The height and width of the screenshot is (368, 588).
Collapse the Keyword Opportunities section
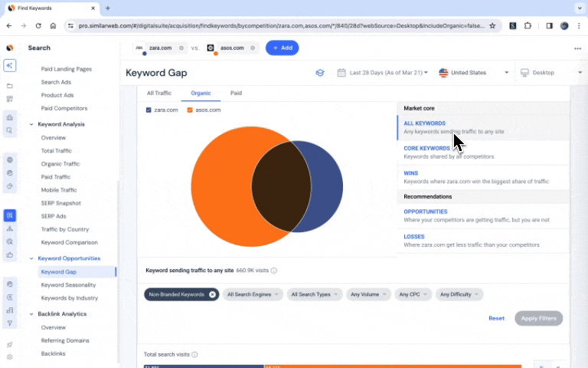(31, 258)
